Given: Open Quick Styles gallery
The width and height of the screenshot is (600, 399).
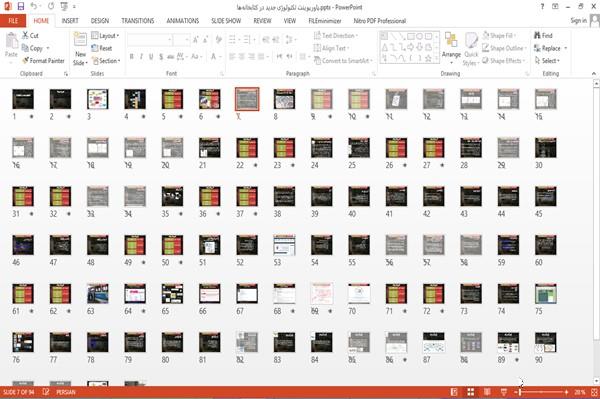Looking at the screenshot, I should click(x=471, y=49).
